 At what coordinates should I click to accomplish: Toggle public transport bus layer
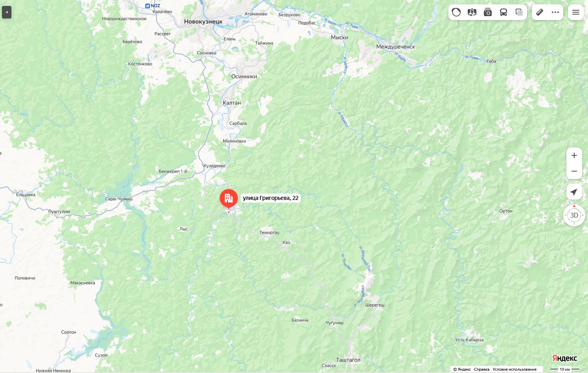(x=503, y=12)
